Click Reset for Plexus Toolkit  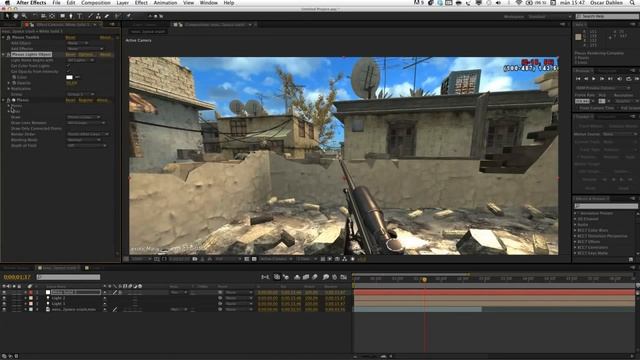pos(70,38)
